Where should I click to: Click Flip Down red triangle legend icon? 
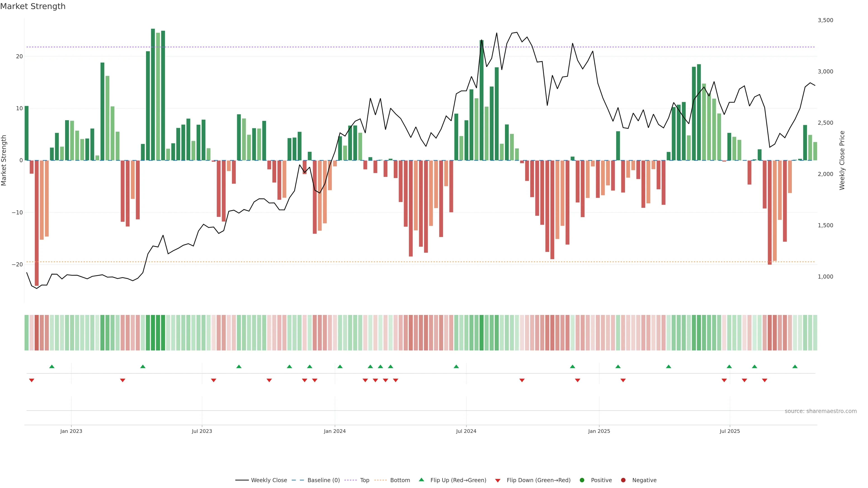[x=498, y=481]
